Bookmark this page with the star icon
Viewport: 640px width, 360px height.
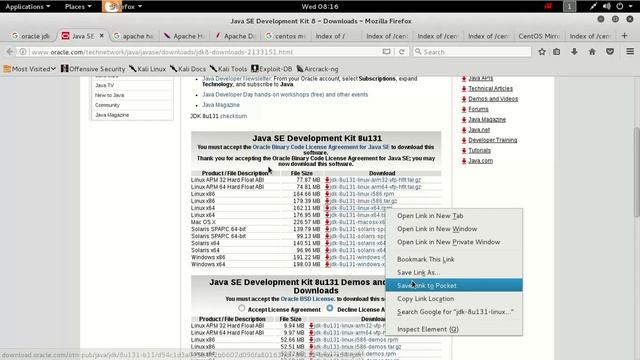click(542, 52)
